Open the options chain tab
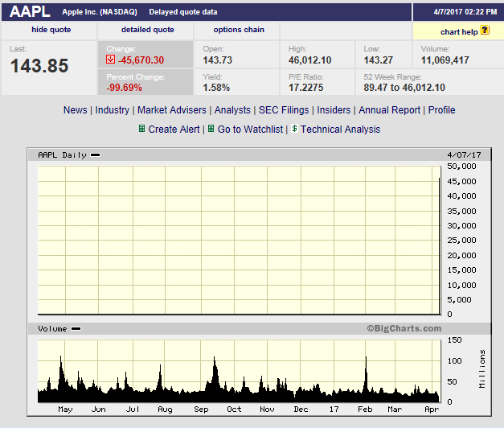The height and width of the screenshot is (428, 504). click(237, 30)
